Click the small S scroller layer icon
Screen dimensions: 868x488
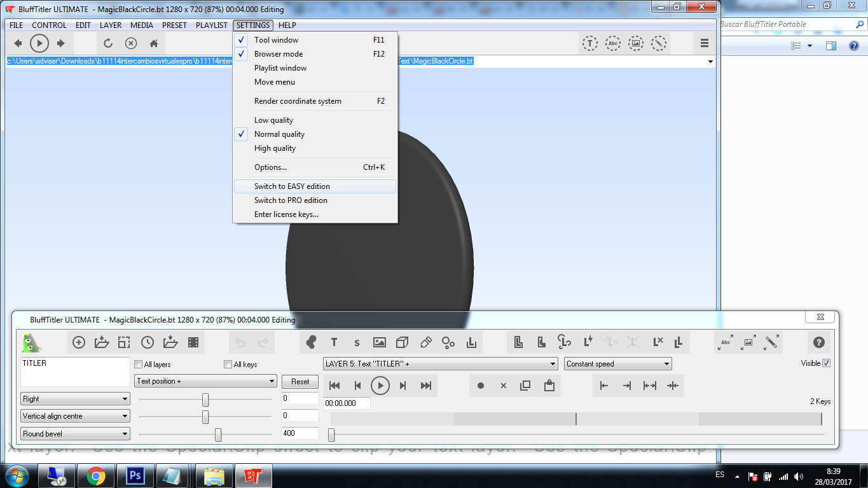pyautogui.click(x=357, y=342)
